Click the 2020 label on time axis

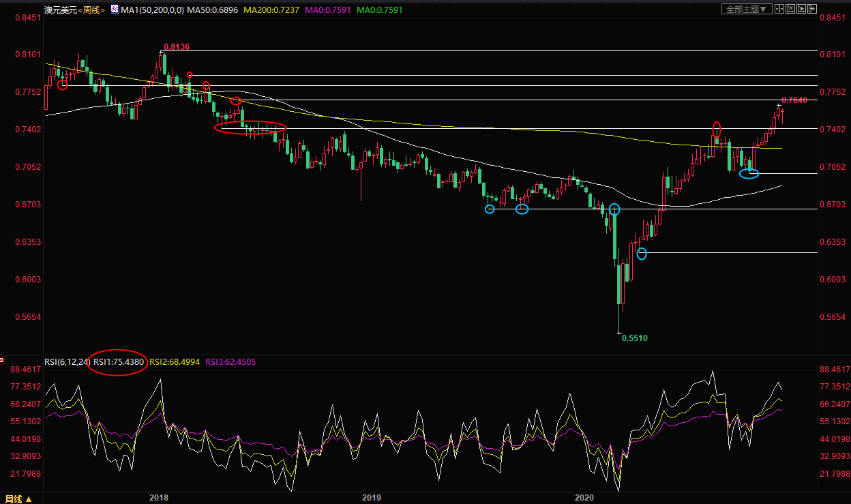tap(585, 499)
